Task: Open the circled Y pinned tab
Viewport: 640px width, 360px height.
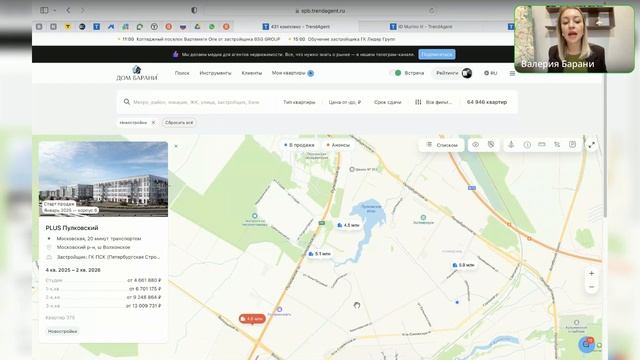Action: tap(154, 27)
